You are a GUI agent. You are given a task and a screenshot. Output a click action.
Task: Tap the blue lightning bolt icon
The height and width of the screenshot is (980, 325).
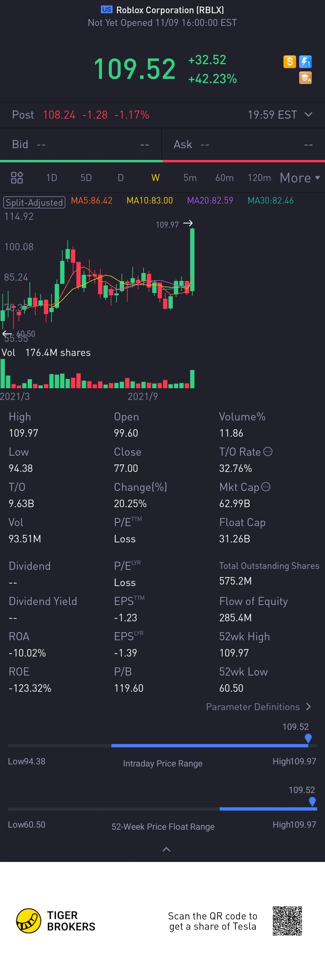coord(305,61)
